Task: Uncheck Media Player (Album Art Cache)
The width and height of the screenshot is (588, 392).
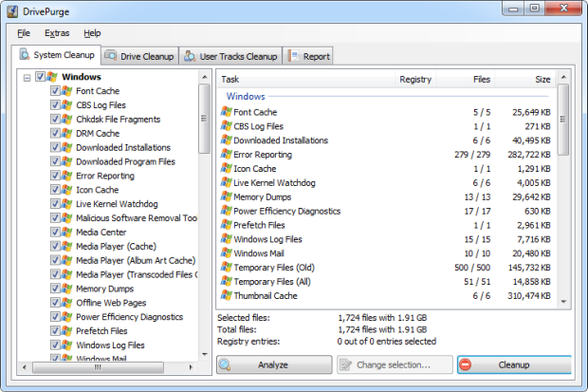Action: point(55,260)
